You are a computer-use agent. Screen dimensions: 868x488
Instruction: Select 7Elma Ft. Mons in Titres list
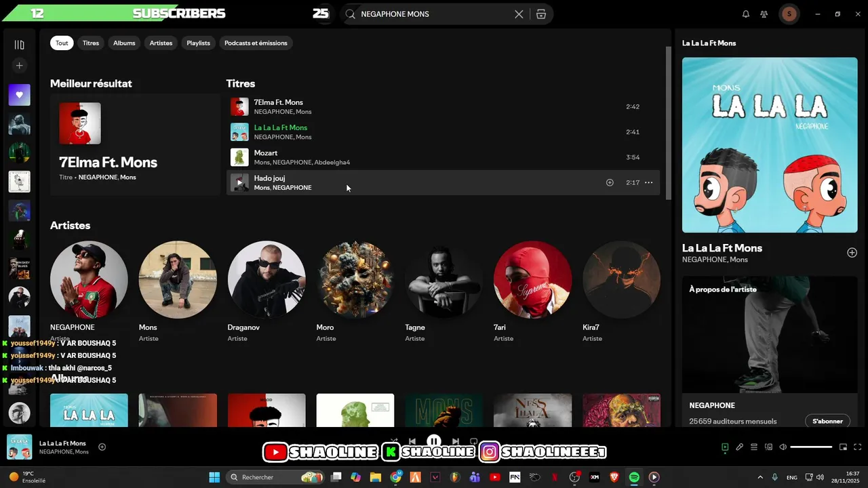[443, 106]
